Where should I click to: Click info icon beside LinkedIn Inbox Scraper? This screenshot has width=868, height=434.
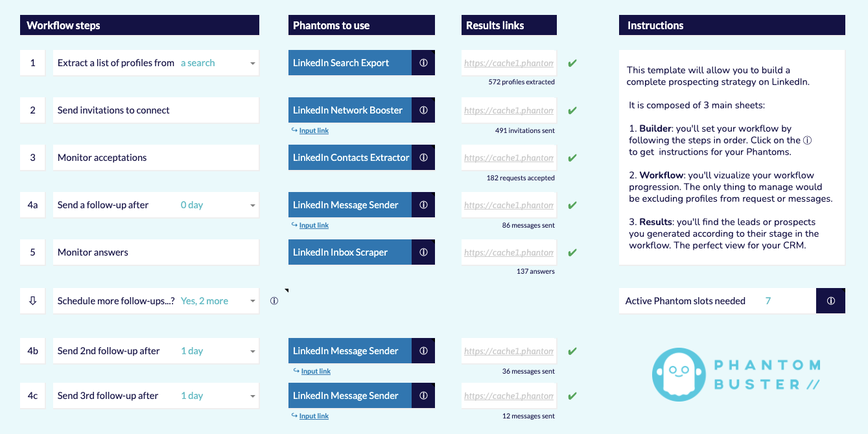coord(423,252)
